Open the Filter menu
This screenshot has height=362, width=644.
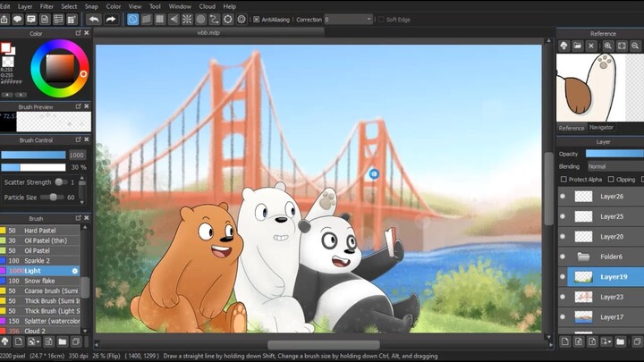click(x=47, y=6)
